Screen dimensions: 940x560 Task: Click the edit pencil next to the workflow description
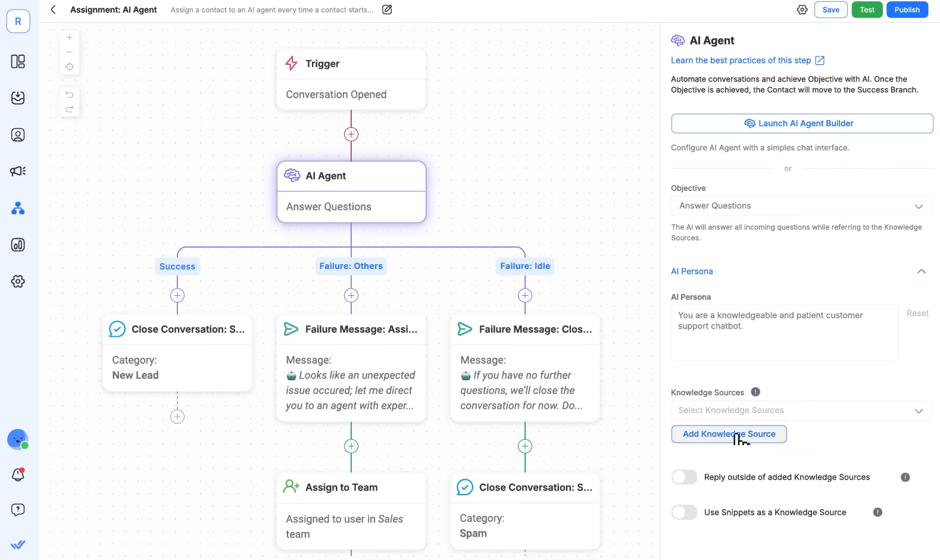387,10
